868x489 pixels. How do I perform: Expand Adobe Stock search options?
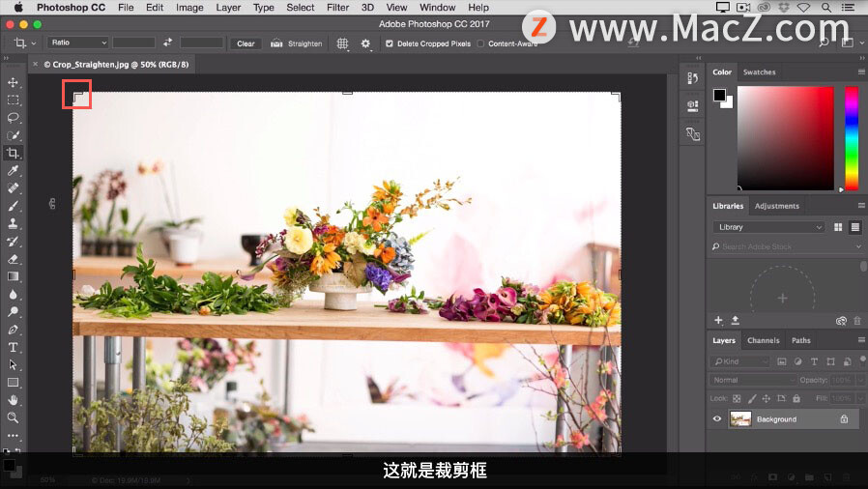858,246
